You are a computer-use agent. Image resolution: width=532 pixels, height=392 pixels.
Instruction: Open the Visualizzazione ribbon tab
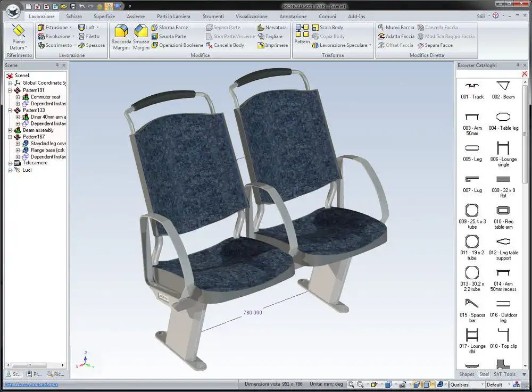[x=252, y=16]
